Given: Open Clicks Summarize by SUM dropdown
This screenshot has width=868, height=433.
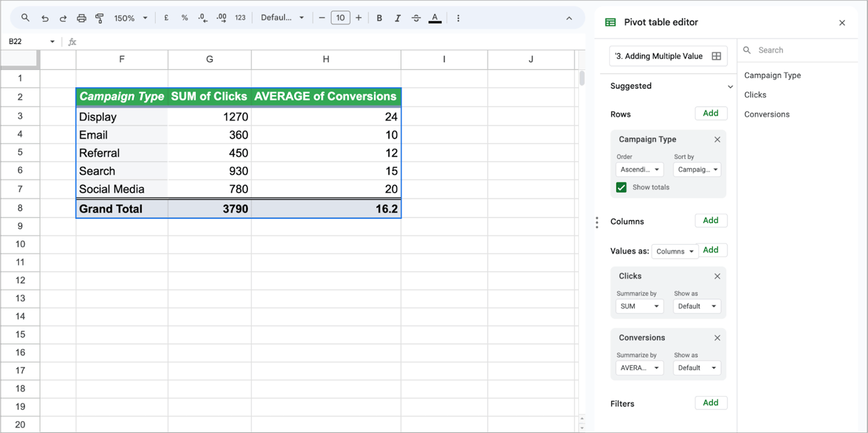Looking at the screenshot, I should pyautogui.click(x=639, y=306).
